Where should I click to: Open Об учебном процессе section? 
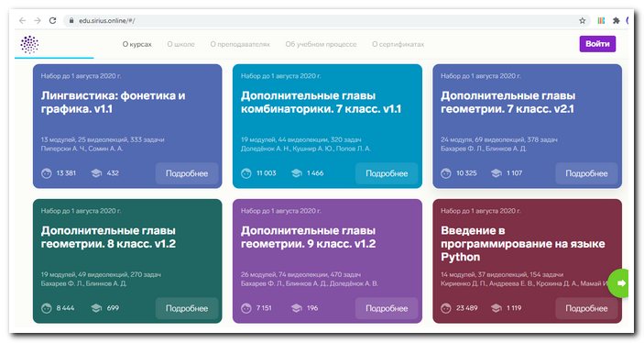click(321, 44)
